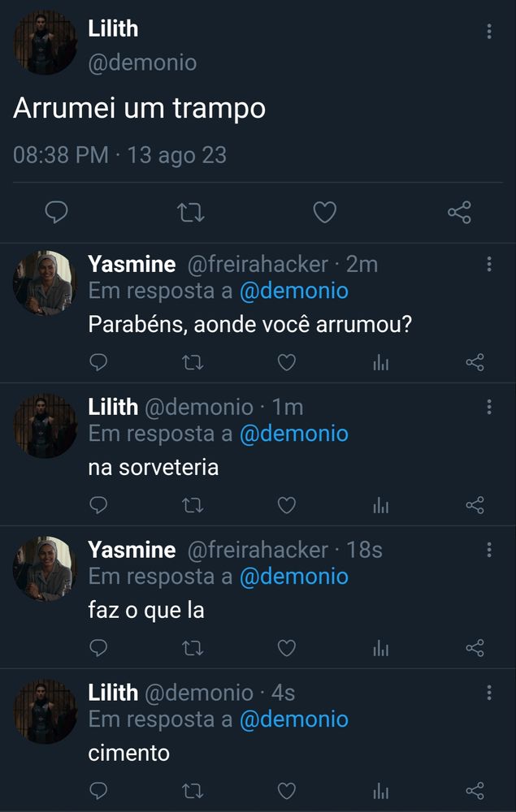
Task: Retweet the main 'Arrumei um trampo' tweet
Action: pyautogui.click(x=190, y=213)
